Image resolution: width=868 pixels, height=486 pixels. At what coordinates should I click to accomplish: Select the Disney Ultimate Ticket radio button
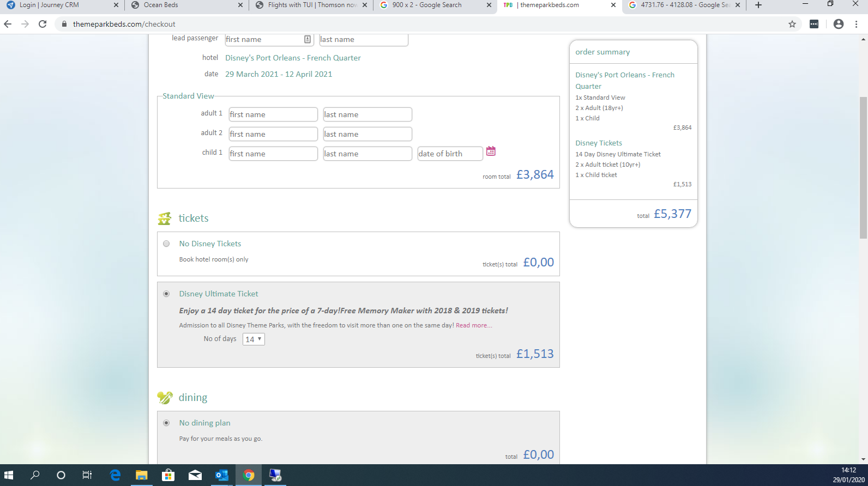click(x=166, y=294)
